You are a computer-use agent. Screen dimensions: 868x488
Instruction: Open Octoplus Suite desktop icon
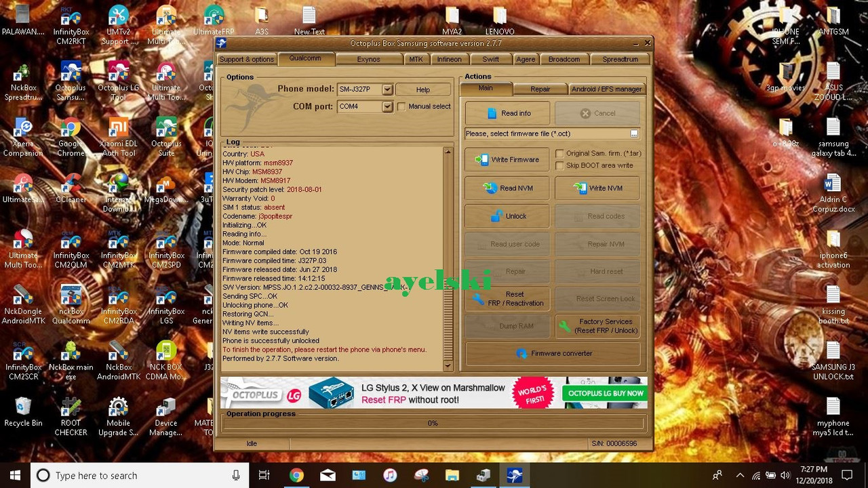coord(166,138)
